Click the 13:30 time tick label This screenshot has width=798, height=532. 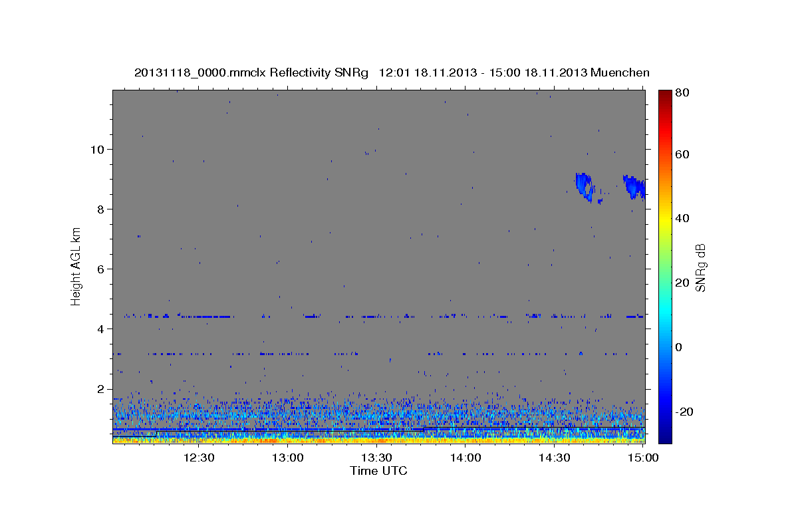point(377,458)
